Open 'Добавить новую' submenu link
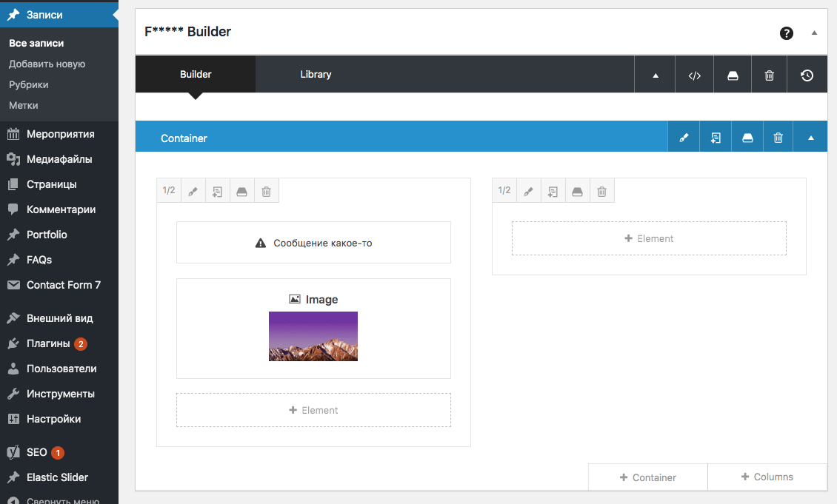Screen dimensions: 837x504 47,64
